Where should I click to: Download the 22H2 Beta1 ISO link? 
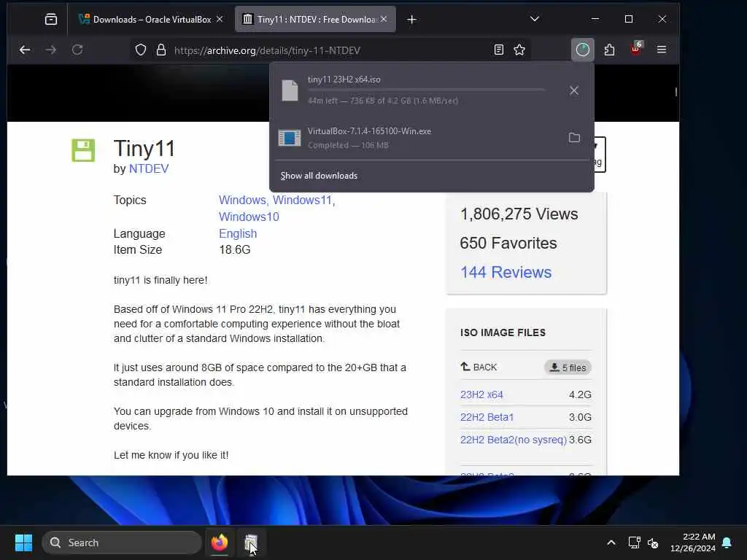pyautogui.click(x=487, y=417)
